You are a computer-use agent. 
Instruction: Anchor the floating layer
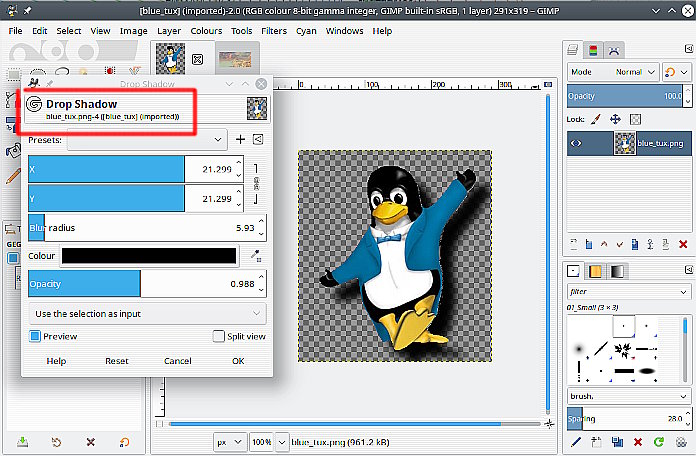pos(650,244)
